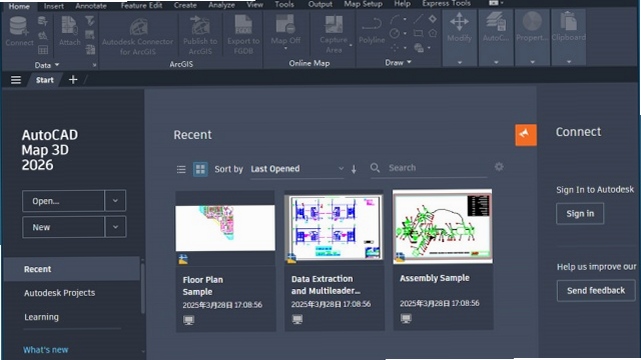Click the Attach drawing icon
This screenshot has height=360, width=641.
pos(69,26)
